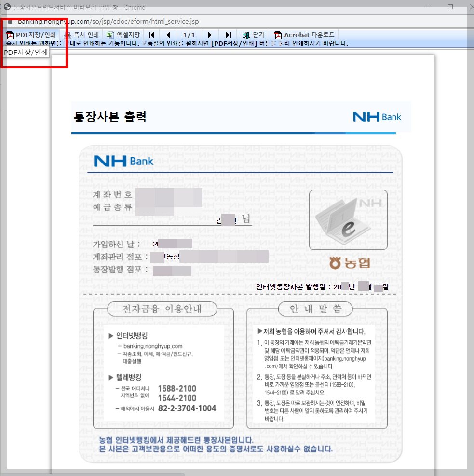Go to the first page arrow

coord(151,35)
